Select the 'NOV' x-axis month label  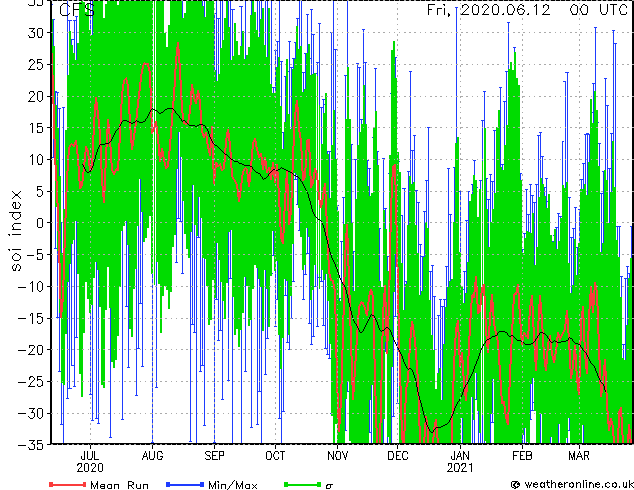(x=338, y=456)
